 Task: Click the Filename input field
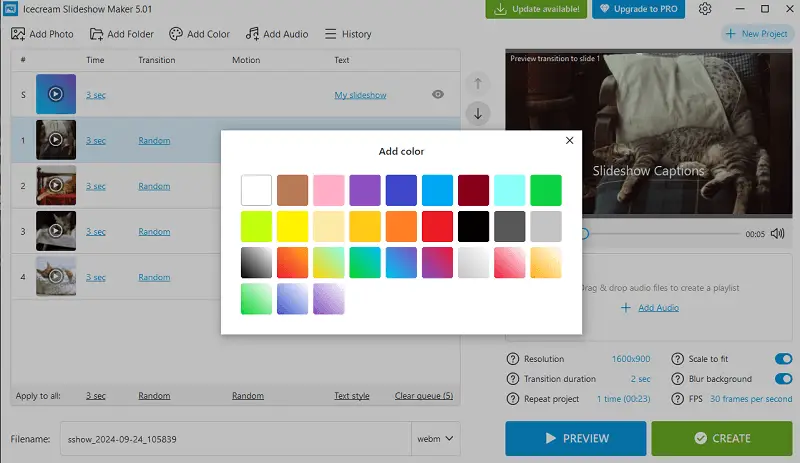(x=236, y=438)
